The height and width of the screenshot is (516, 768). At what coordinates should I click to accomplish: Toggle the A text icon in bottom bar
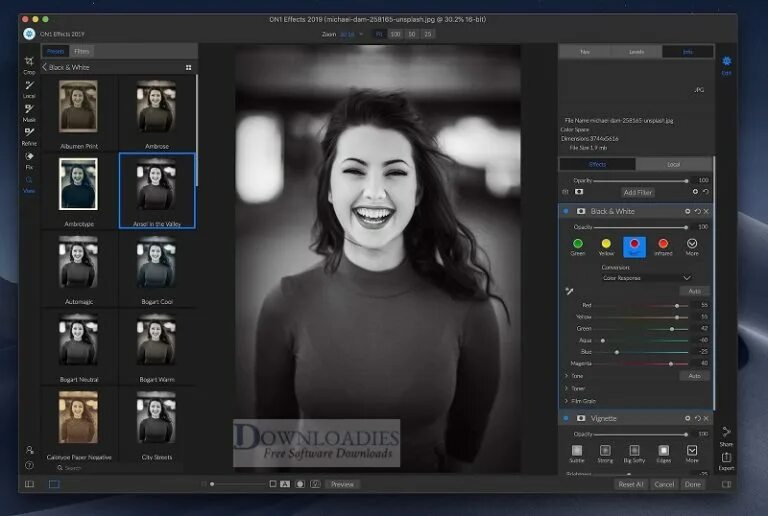[285, 484]
